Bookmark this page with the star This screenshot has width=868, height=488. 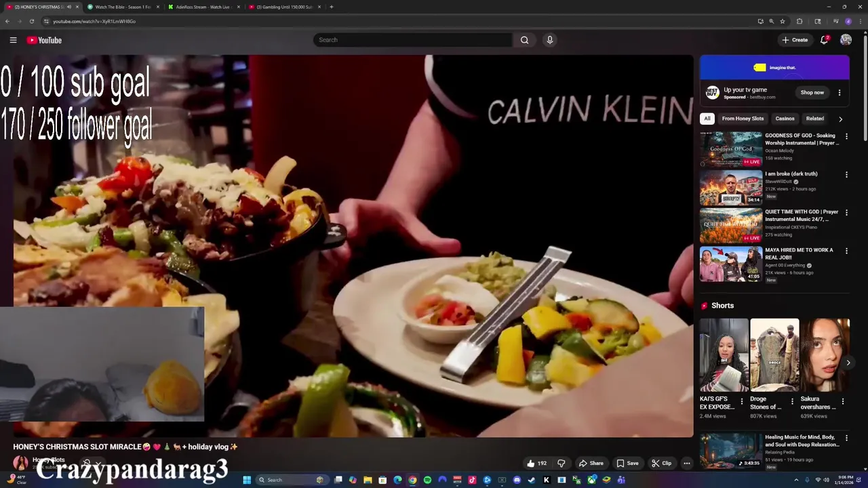point(783,21)
